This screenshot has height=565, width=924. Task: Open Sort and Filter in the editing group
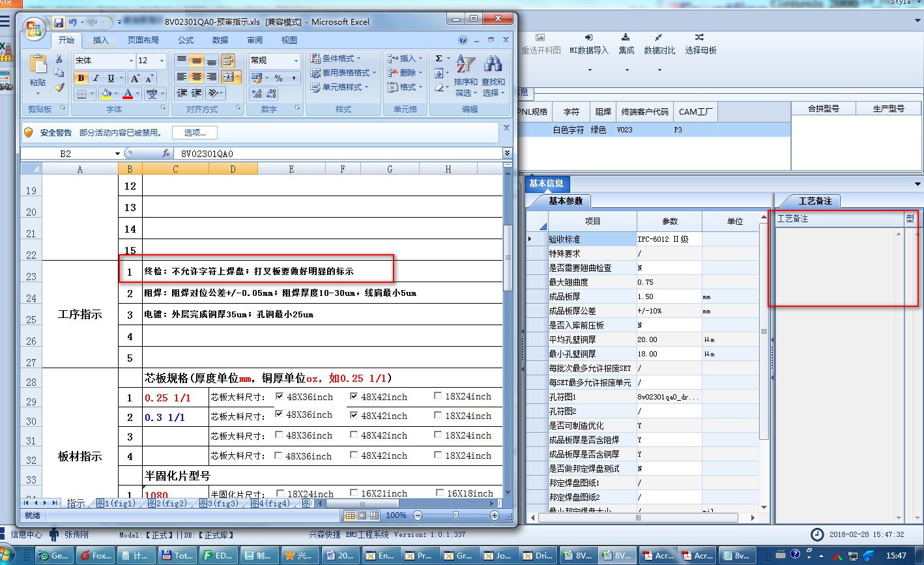click(465, 75)
